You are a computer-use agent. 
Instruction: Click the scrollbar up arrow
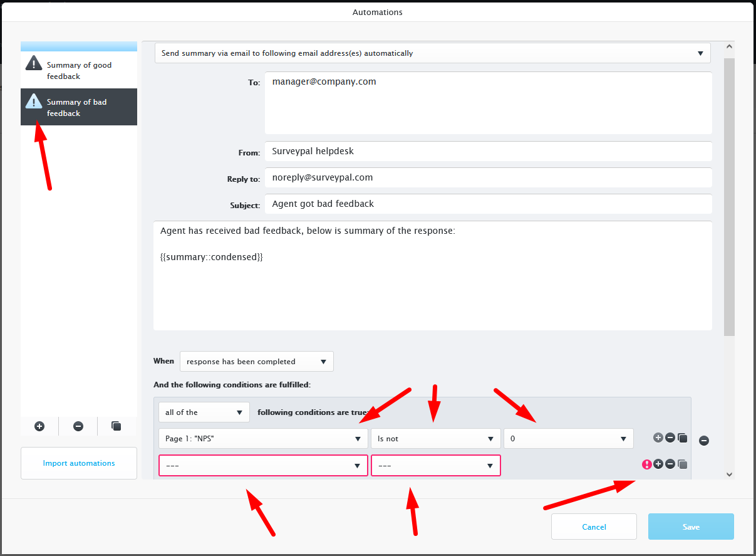pos(729,47)
